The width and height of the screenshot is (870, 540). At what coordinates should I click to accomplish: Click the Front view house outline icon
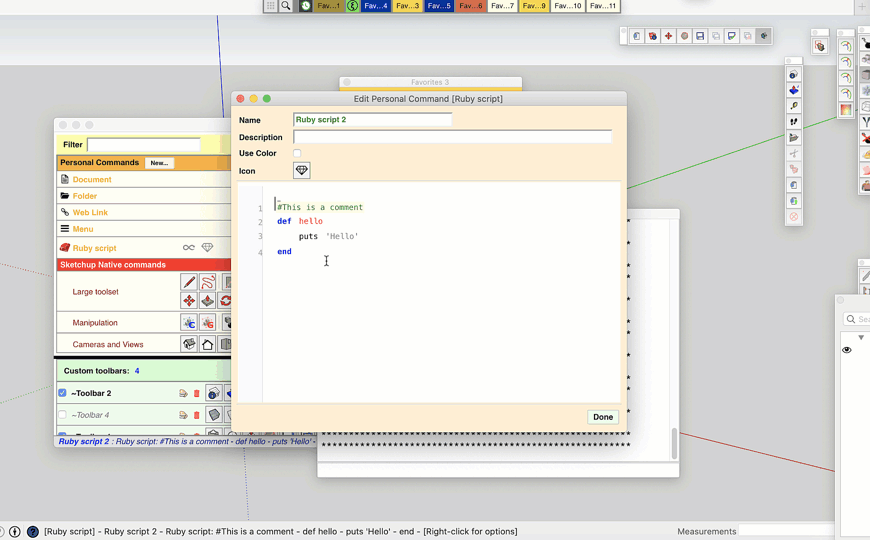pos(208,344)
